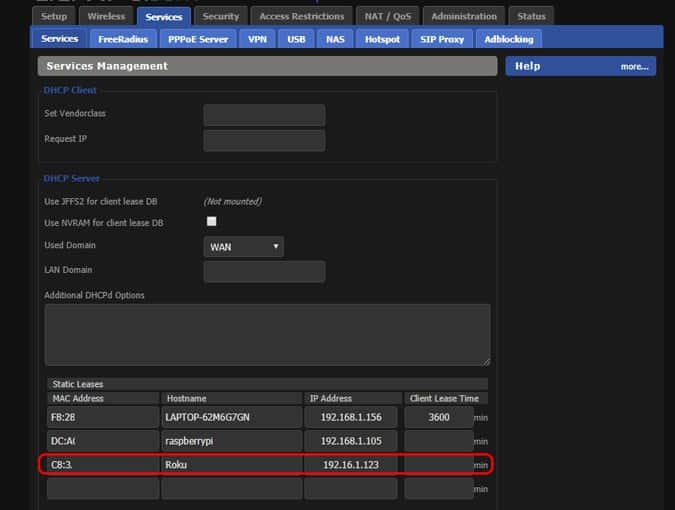The height and width of the screenshot is (510, 675).
Task: Select the Administration tab
Action: (x=464, y=16)
